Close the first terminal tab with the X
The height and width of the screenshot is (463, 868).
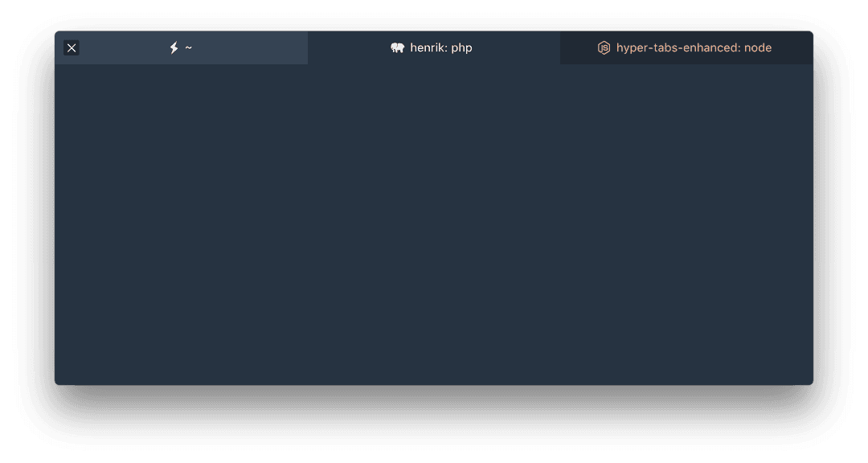(72, 47)
